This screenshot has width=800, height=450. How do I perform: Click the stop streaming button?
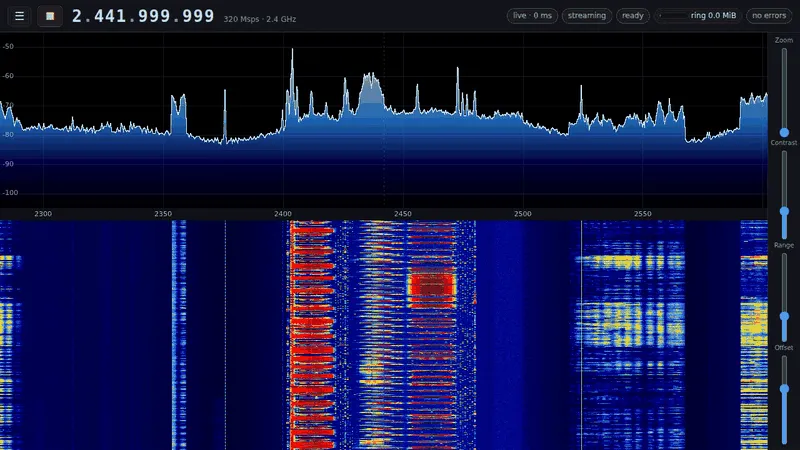click(50, 16)
